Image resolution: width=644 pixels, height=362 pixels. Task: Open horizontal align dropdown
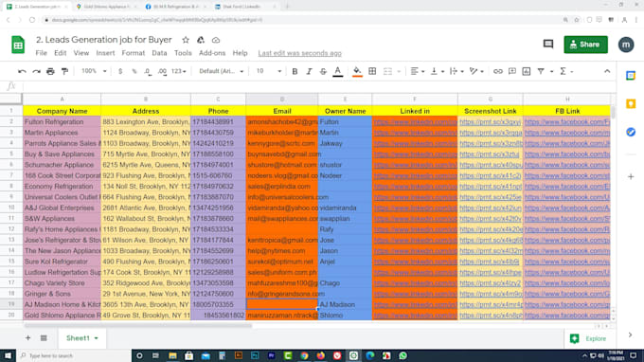[x=418, y=71]
